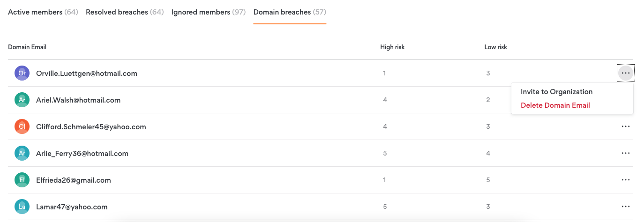Click Clifford.Schmeler45 avatar icon
Viewport: 644px width, 222px height.
22,126
